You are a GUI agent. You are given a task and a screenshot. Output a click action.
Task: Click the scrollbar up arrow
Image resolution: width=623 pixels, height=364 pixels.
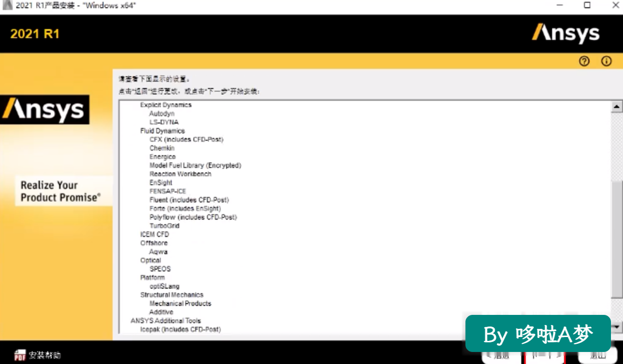pyautogui.click(x=616, y=107)
